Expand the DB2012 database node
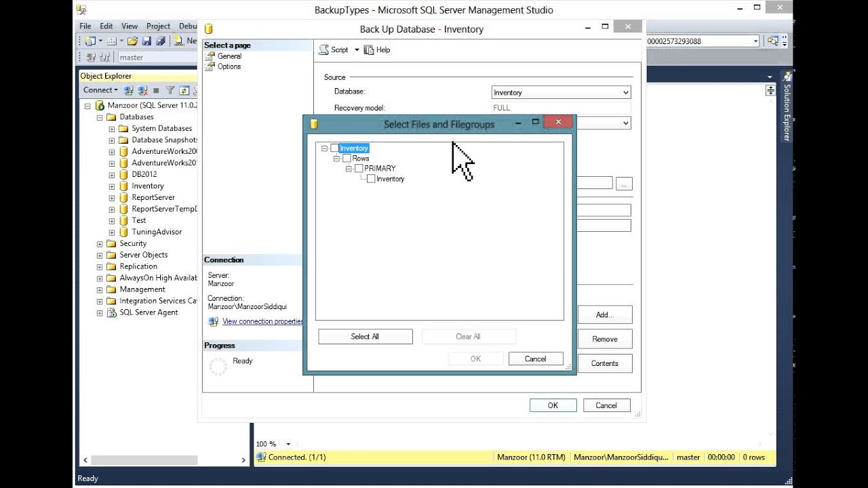868x488 pixels. pos(112,175)
